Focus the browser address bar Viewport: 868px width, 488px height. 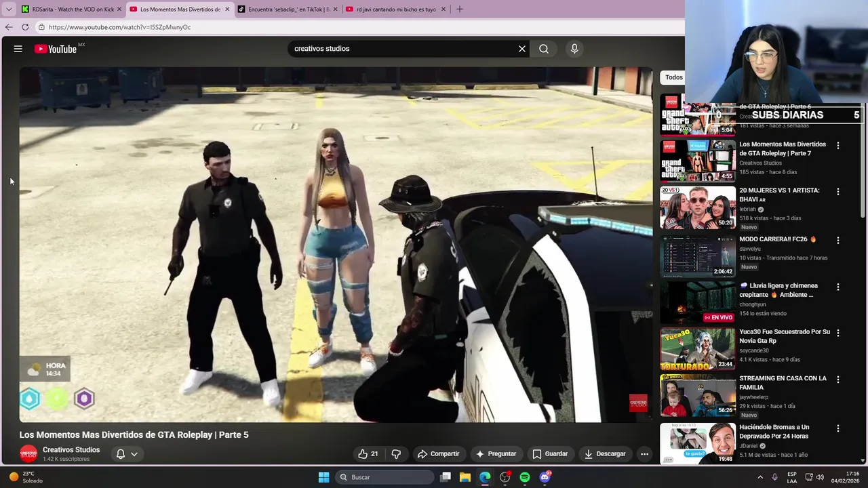pos(359,27)
